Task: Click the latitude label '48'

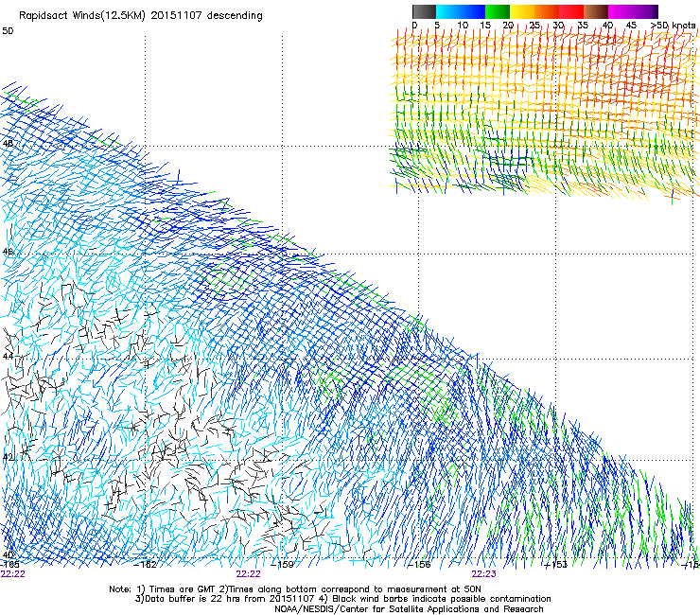Action: point(8,144)
